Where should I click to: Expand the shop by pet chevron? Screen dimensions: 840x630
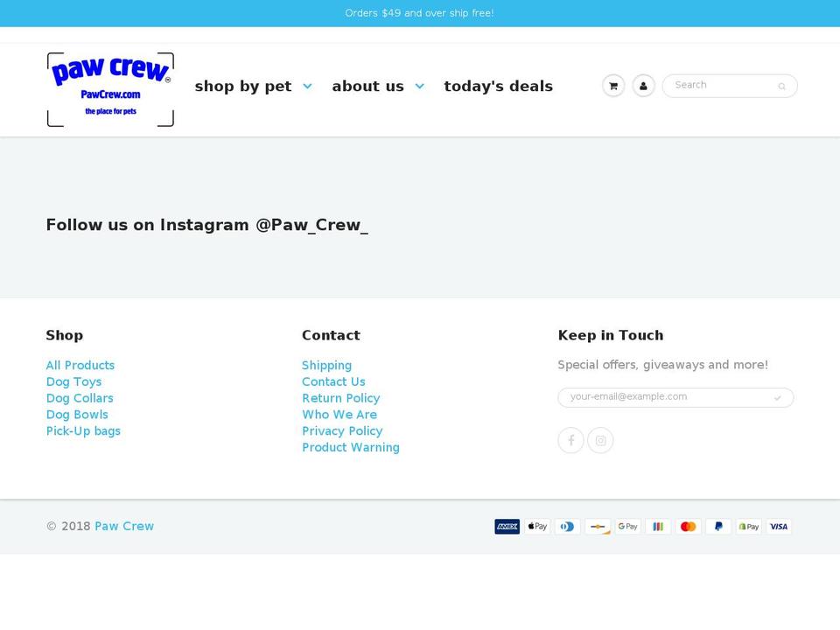pyautogui.click(x=307, y=87)
